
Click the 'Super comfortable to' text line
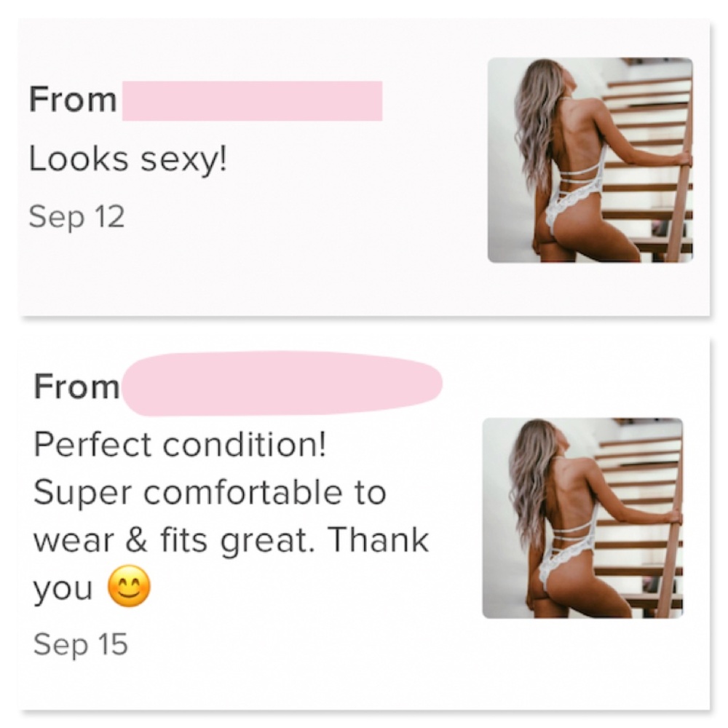[210, 493]
